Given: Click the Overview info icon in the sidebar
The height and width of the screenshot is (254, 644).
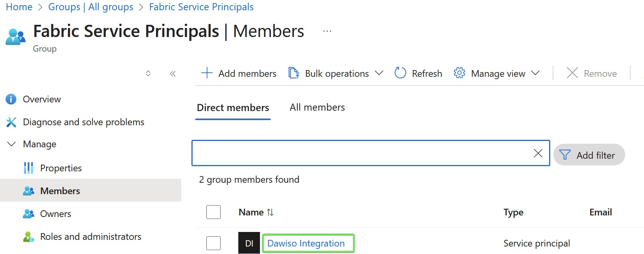Looking at the screenshot, I should 11,99.
